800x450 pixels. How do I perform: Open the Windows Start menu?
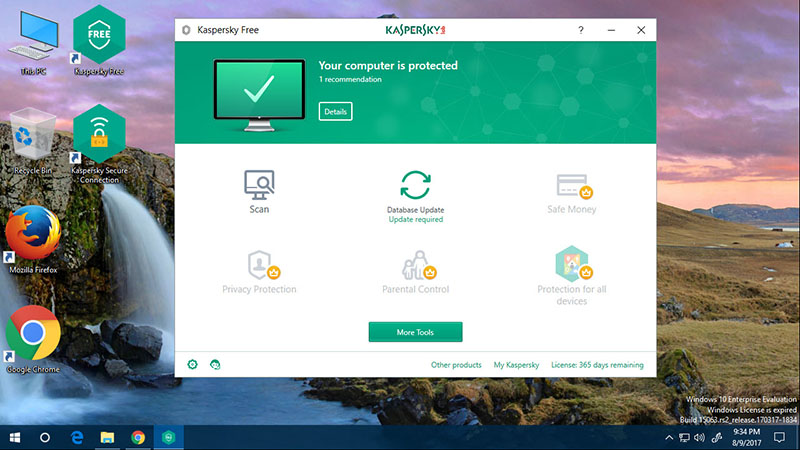(15, 437)
